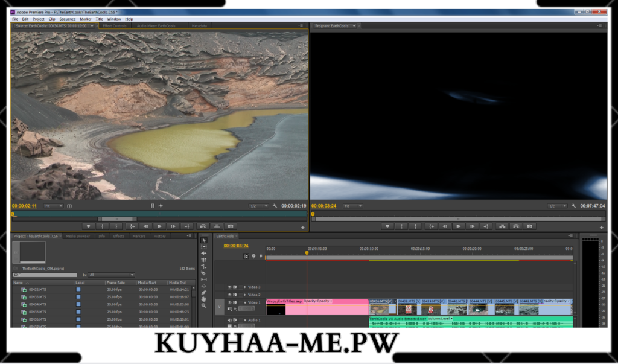Screen dimensions: 618x364
Task: Open the Marker menu
Action: (x=86, y=19)
